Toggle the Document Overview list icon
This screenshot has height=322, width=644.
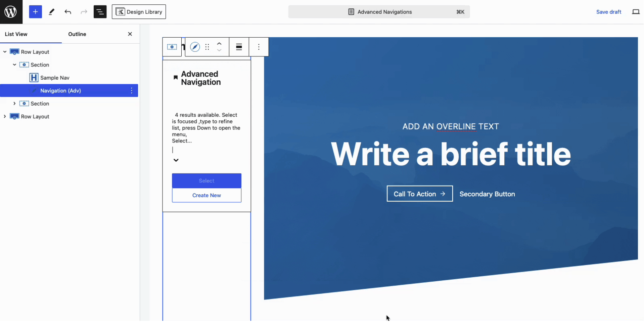coord(100,12)
